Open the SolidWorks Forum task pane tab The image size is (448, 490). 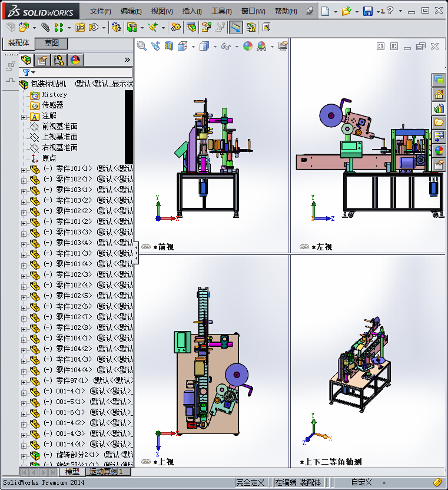[x=439, y=80]
